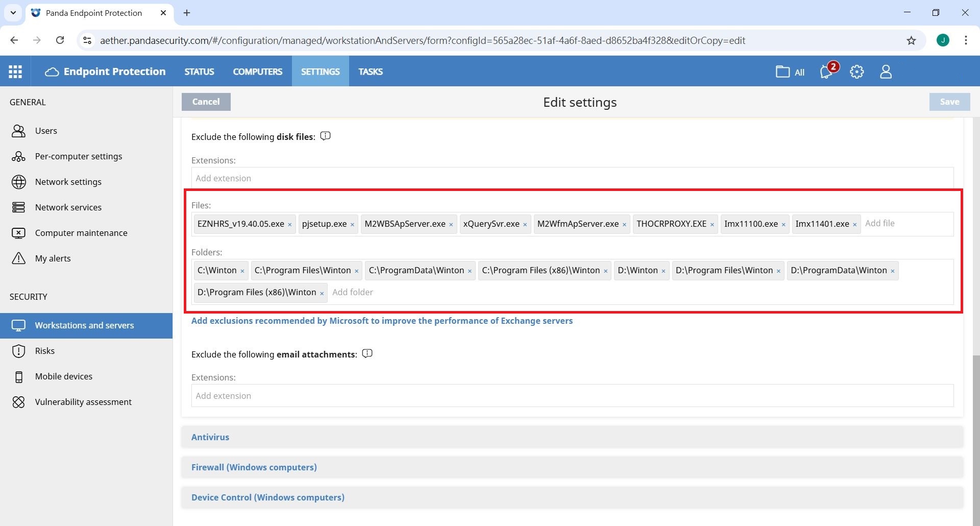The height and width of the screenshot is (526, 980).
Task: Open the apps grid menu icon
Action: click(x=15, y=71)
